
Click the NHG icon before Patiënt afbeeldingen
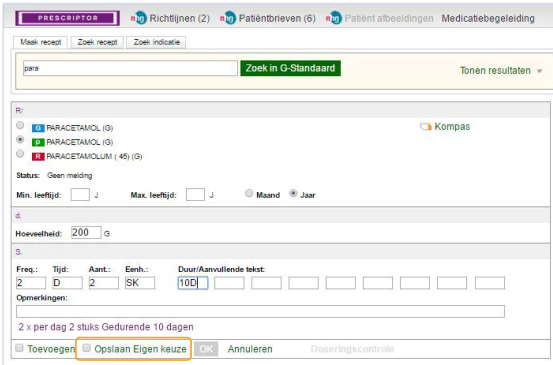pos(334,18)
